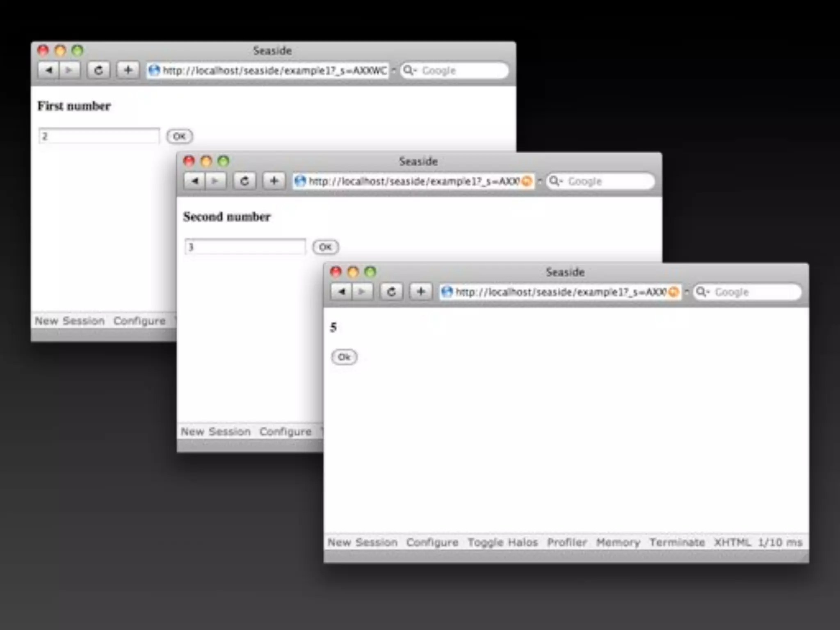Go forward in the Second number window
840x630 pixels.
[x=215, y=181]
